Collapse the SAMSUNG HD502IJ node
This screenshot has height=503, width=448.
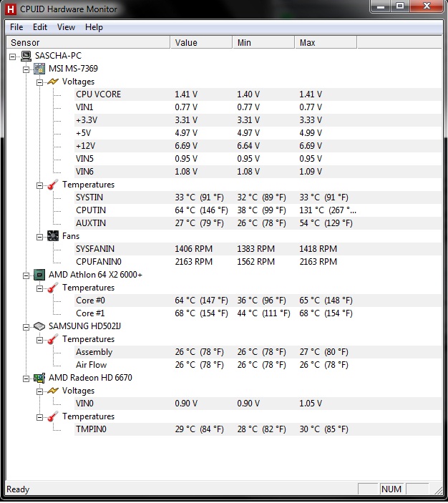[26, 327]
